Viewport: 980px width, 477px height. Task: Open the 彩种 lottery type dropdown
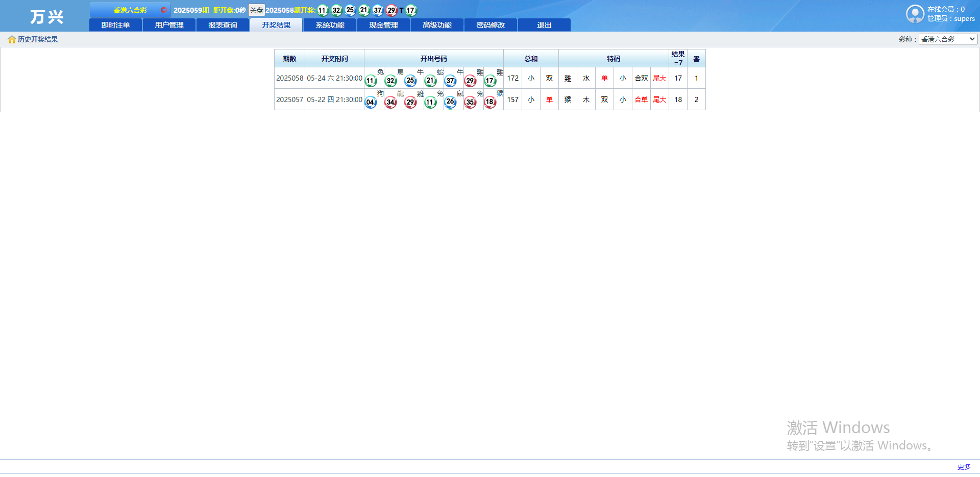[947, 39]
